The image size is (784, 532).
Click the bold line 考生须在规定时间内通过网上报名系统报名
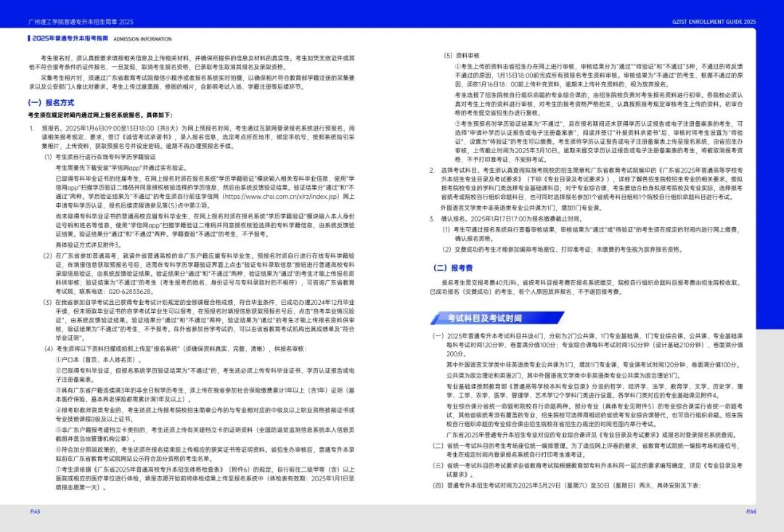click(100, 115)
